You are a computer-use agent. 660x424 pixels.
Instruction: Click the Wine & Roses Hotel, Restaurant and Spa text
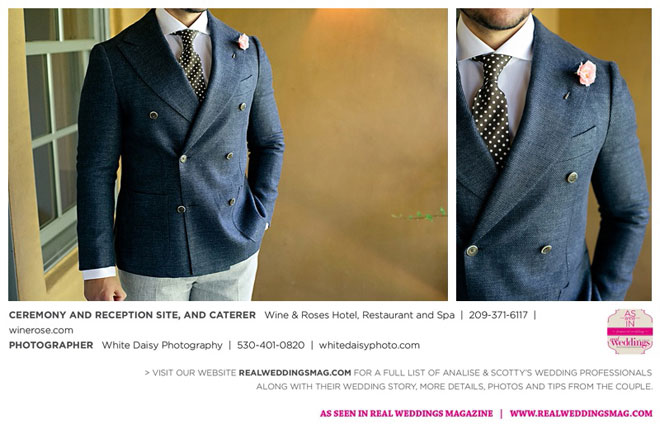coord(359,315)
